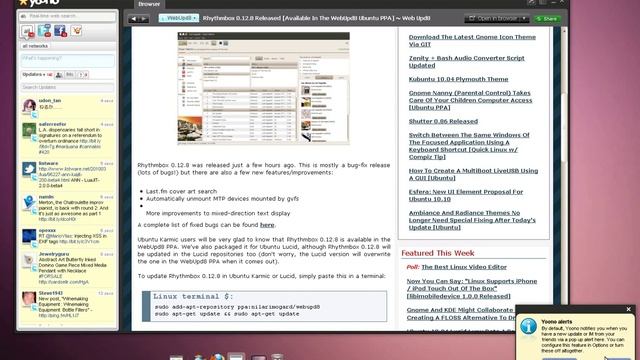Click listware username in updates
Screen dimensions: 640x360
coord(48,163)
